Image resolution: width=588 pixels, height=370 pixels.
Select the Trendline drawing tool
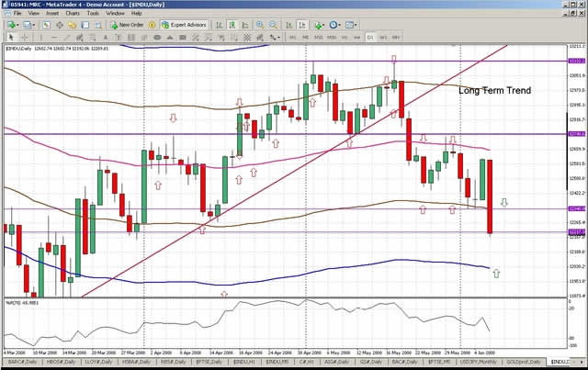67,37
